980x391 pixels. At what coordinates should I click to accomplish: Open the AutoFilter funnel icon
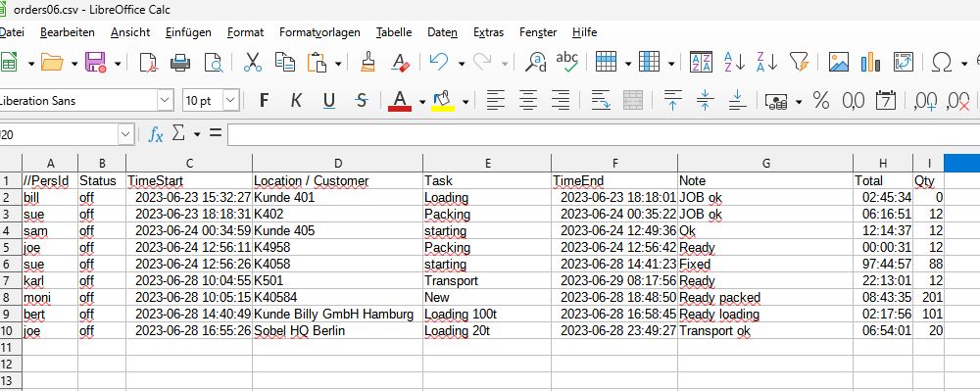click(x=799, y=62)
